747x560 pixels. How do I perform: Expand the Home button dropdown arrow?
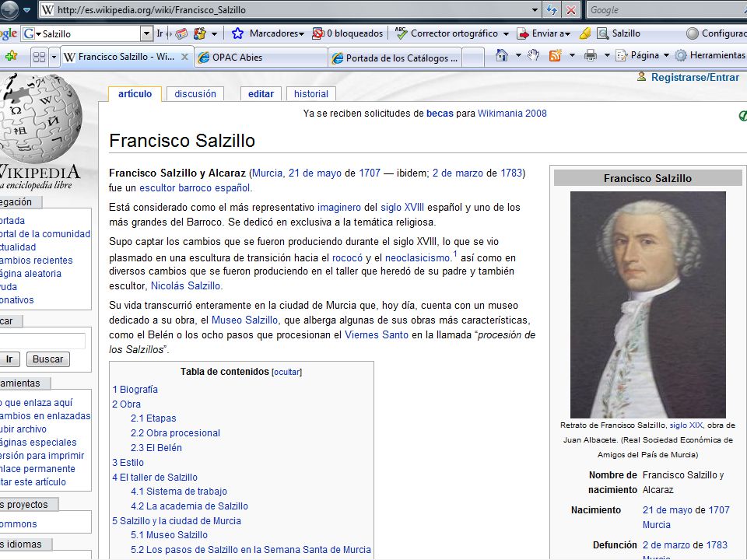click(x=518, y=55)
